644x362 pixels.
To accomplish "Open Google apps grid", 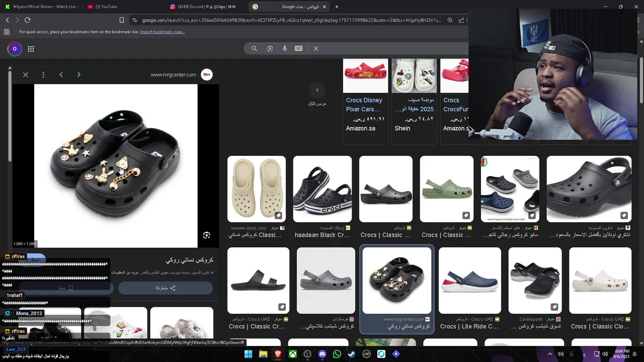I will [31, 49].
